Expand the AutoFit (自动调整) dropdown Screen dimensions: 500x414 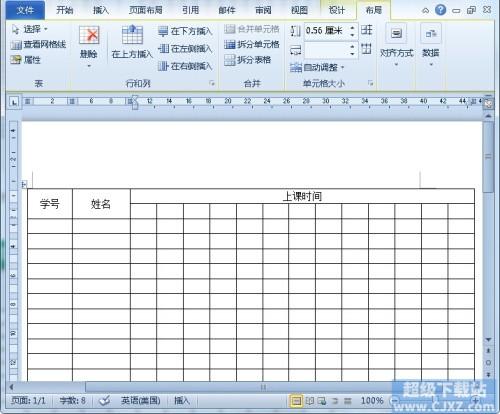(x=317, y=68)
